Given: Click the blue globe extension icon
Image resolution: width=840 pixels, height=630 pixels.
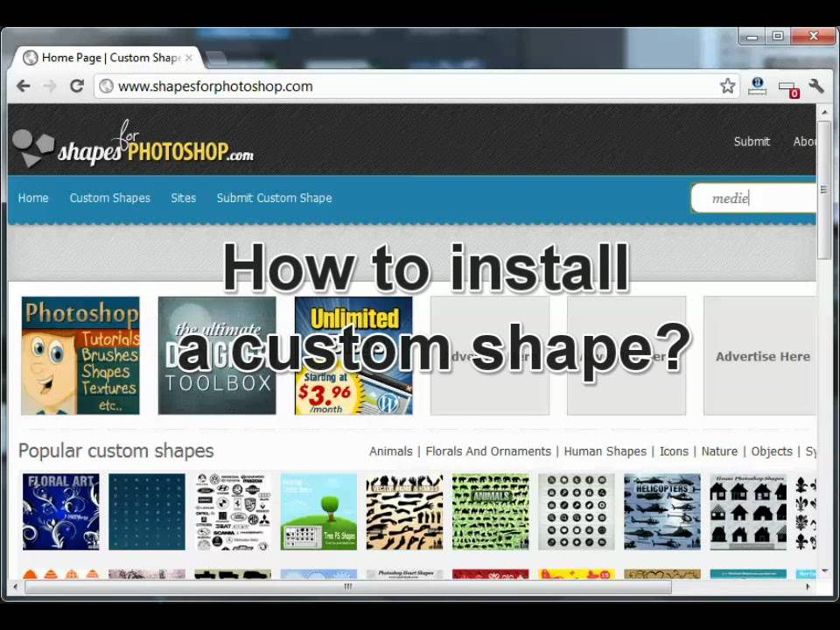Looking at the screenshot, I should click(x=757, y=86).
